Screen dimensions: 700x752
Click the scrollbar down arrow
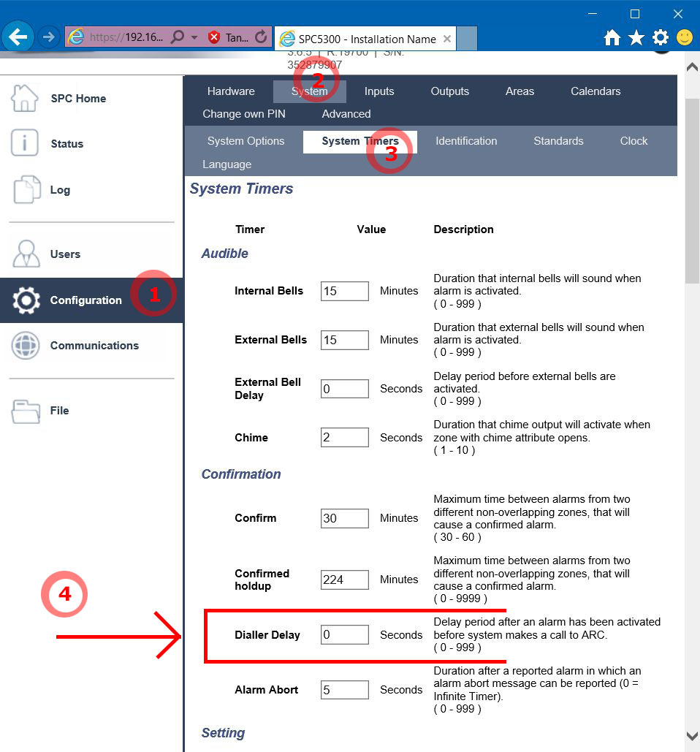(x=692, y=736)
